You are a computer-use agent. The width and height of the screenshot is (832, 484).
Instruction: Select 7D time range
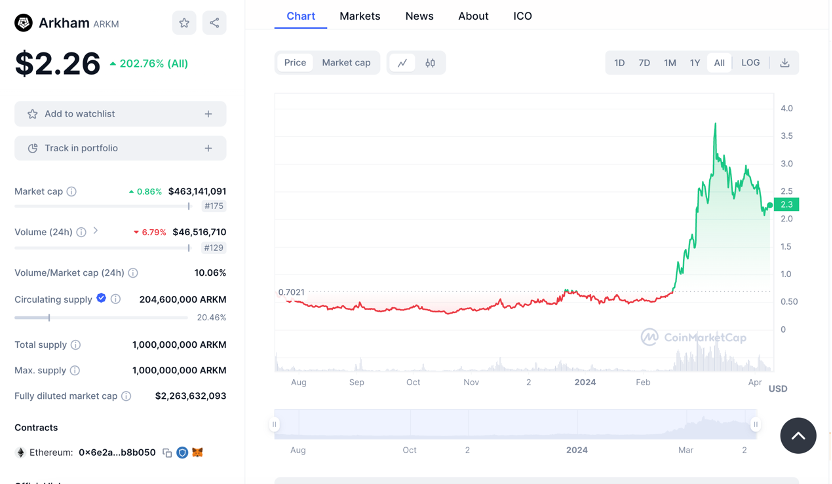(x=644, y=63)
